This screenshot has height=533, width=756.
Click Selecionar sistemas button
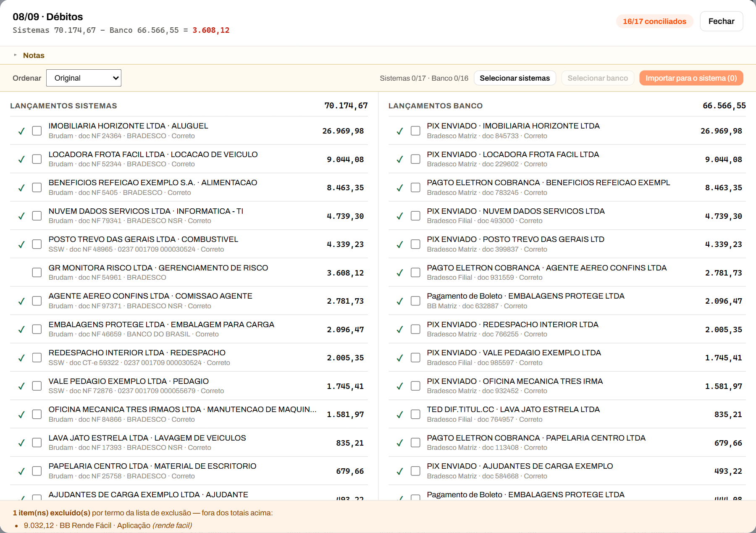514,78
